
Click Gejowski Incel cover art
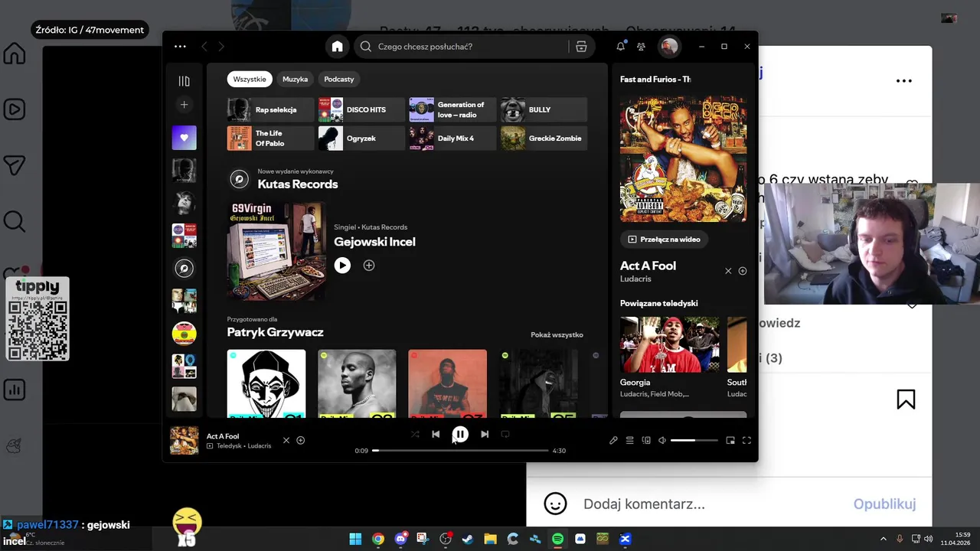tap(276, 251)
